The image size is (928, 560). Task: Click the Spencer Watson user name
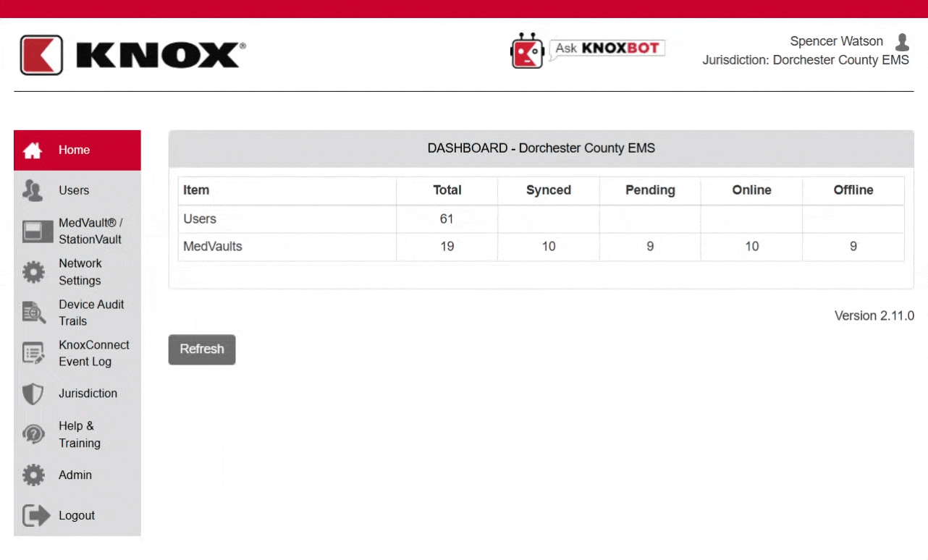click(x=837, y=41)
